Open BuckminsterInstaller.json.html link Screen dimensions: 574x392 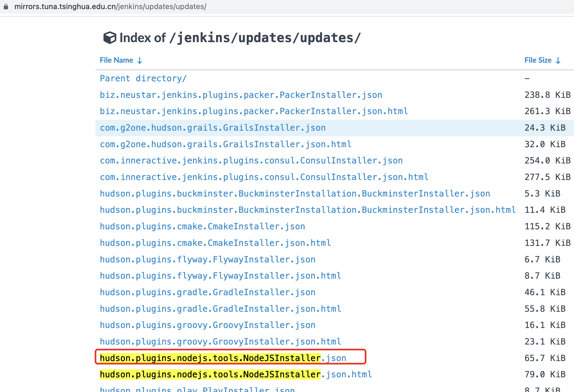308,210
